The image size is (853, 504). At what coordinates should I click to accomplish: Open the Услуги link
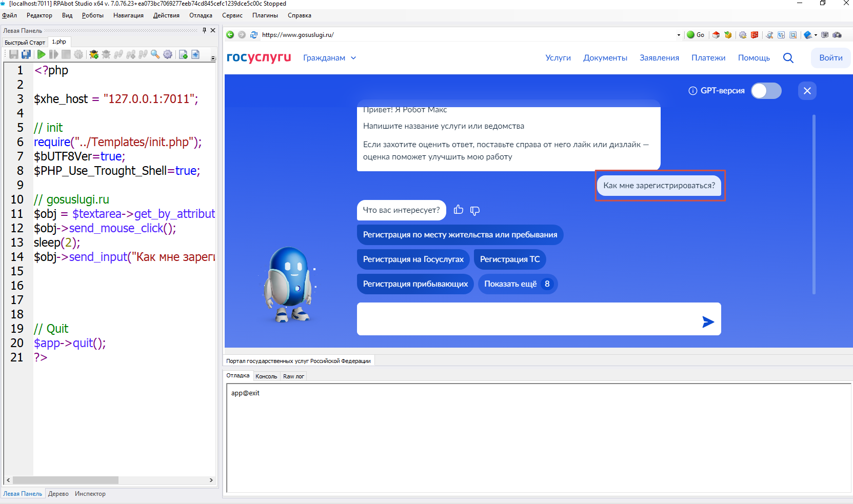tap(558, 58)
